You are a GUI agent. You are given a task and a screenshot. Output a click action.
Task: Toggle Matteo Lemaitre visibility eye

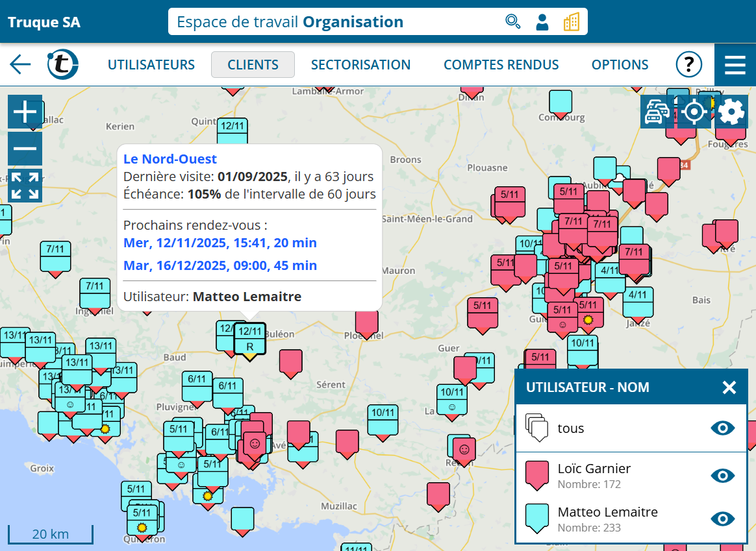[x=722, y=519]
